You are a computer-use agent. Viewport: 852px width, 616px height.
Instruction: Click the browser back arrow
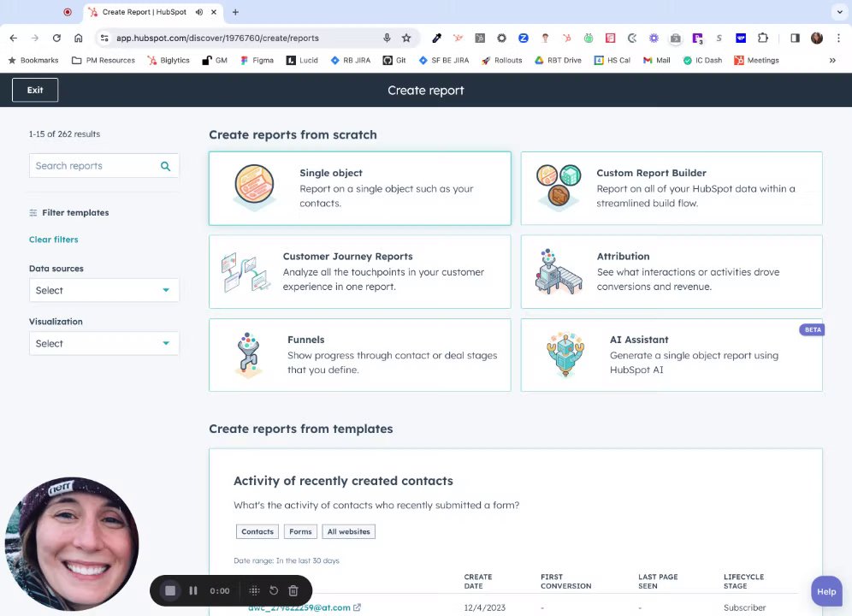click(14, 38)
